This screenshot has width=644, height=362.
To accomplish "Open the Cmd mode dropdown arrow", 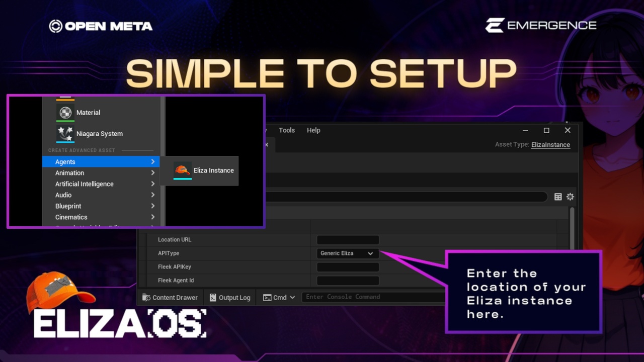I will tap(292, 298).
